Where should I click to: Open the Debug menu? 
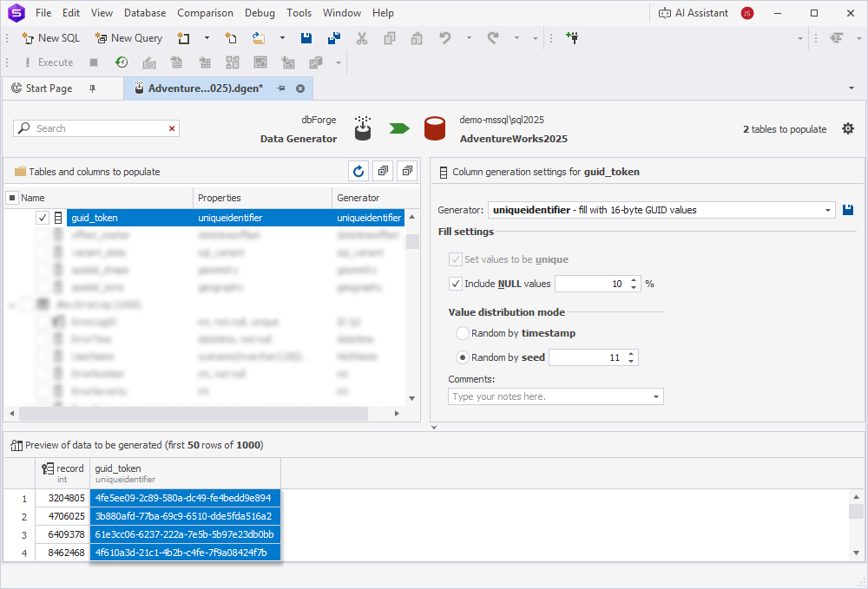260,13
